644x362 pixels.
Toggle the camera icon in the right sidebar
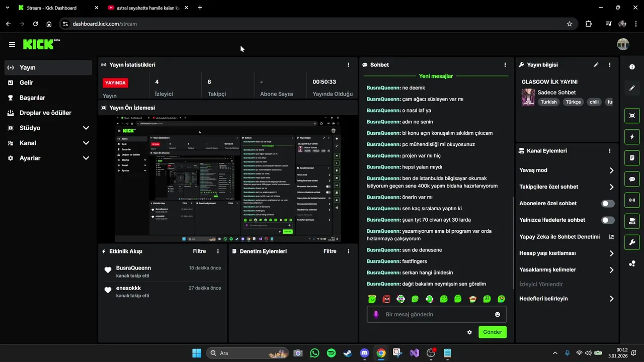[x=632, y=221]
